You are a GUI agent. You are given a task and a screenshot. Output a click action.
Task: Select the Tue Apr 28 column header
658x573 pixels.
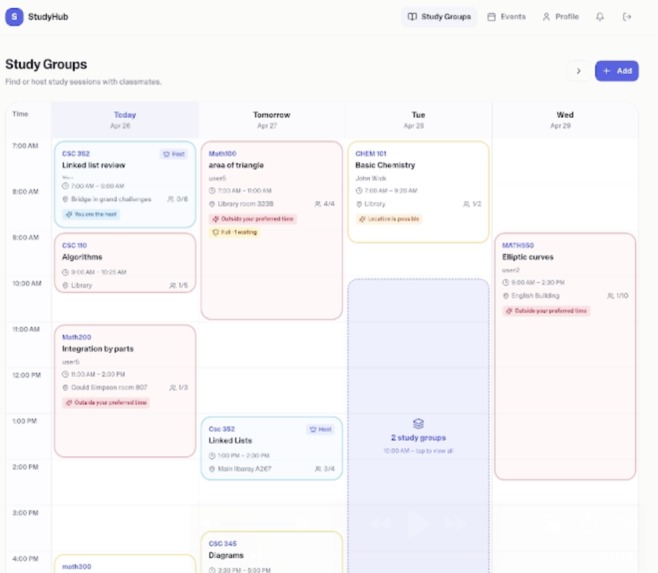click(418, 120)
